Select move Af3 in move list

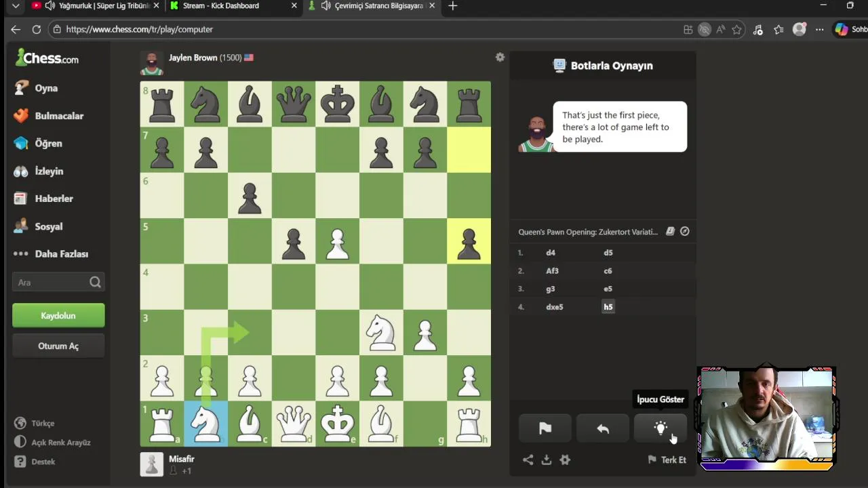(552, 270)
